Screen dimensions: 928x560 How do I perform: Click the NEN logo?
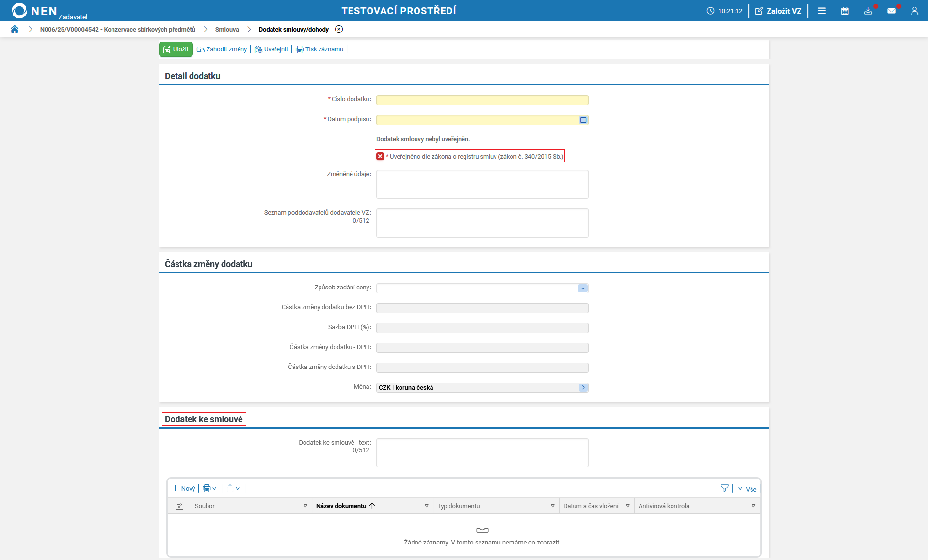pos(34,11)
